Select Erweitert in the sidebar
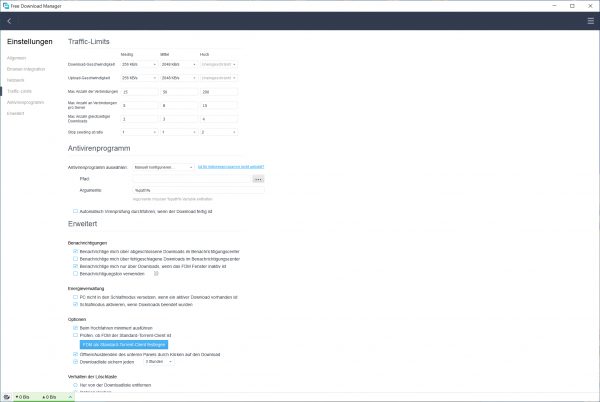Image resolution: width=600 pixels, height=402 pixels. click(15, 114)
